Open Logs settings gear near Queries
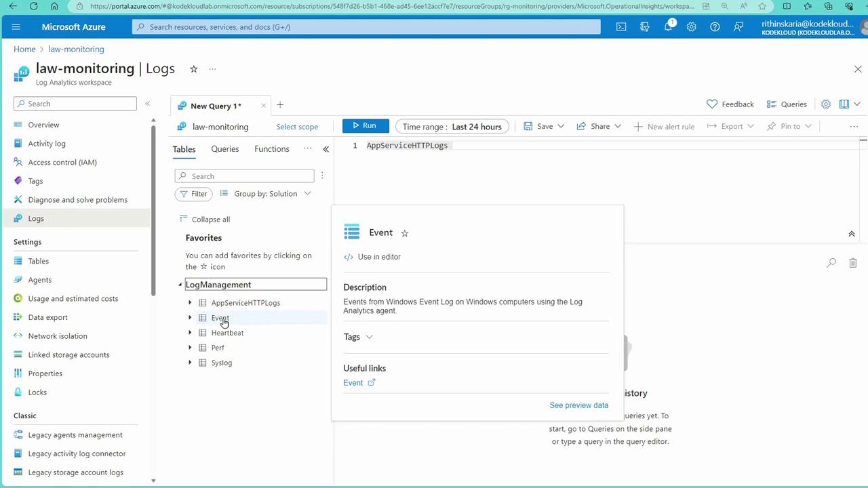The height and width of the screenshot is (488, 868). (826, 104)
